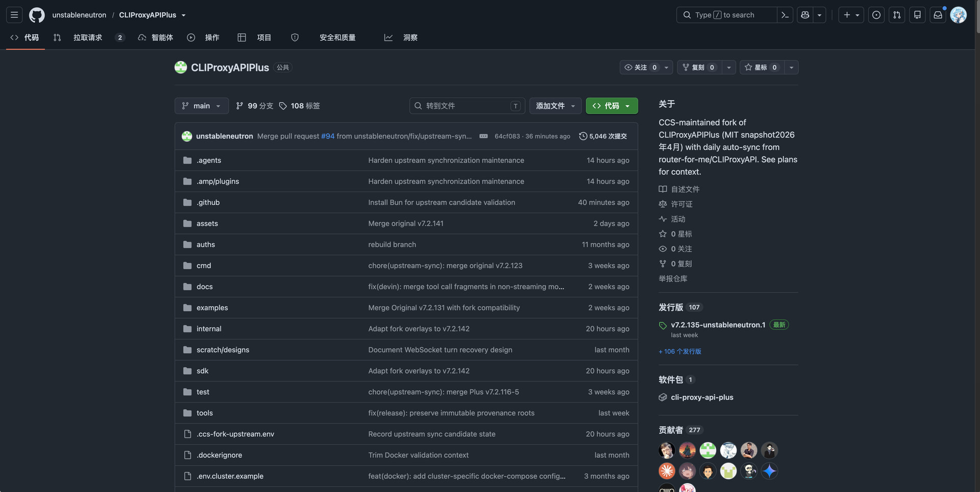
Task: Open the 0 关注 watchers link
Action: [675, 249]
